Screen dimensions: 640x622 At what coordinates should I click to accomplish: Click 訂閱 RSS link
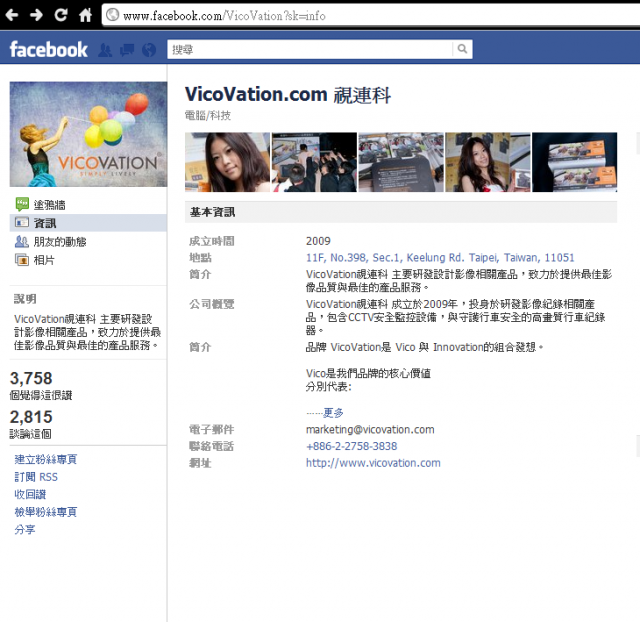coord(36,477)
